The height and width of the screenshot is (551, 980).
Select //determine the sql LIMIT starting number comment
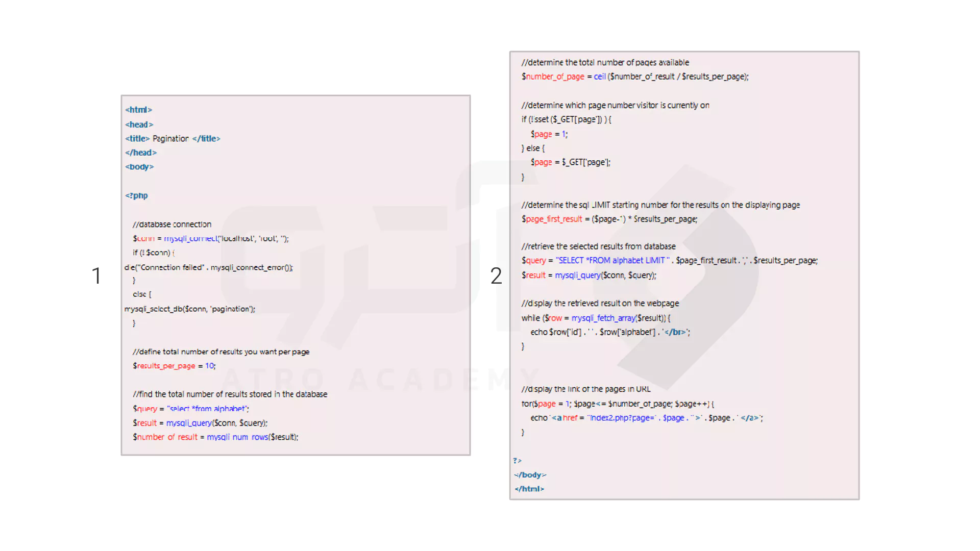(660, 205)
